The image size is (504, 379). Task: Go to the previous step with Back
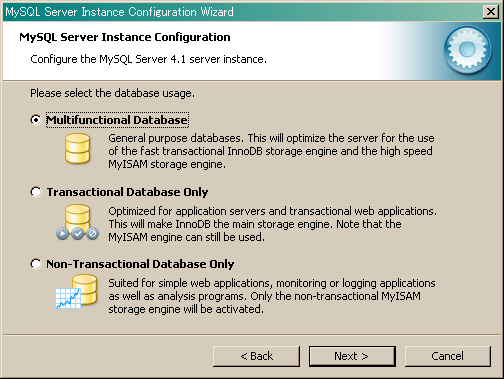(256, 356)
